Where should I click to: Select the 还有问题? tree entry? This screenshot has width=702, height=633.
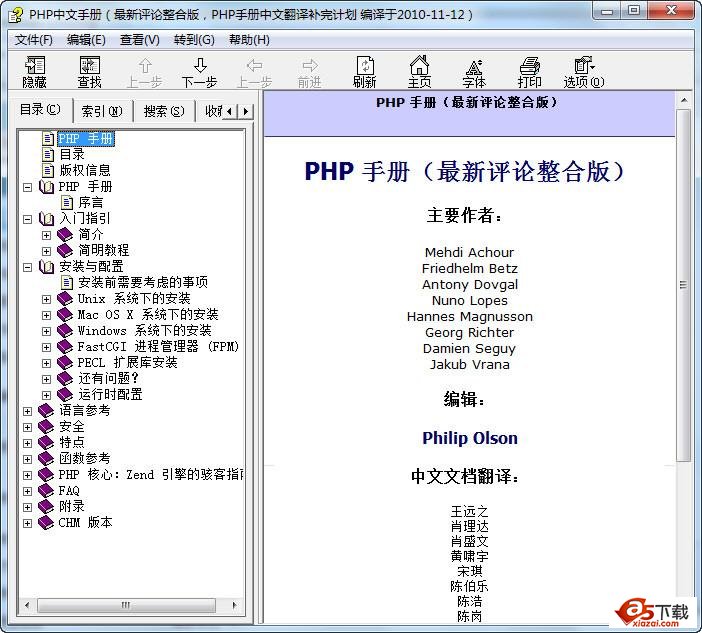109,379
